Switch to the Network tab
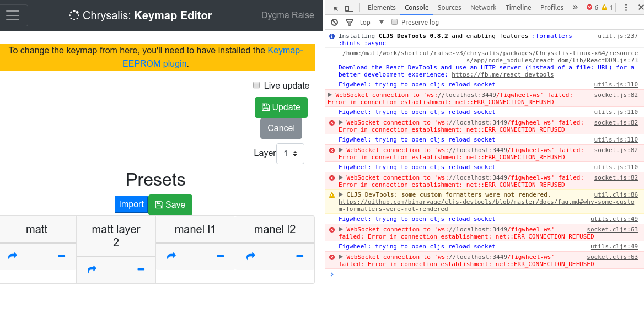644x319 pixels. pyautogui.click(x=483, y=7)
